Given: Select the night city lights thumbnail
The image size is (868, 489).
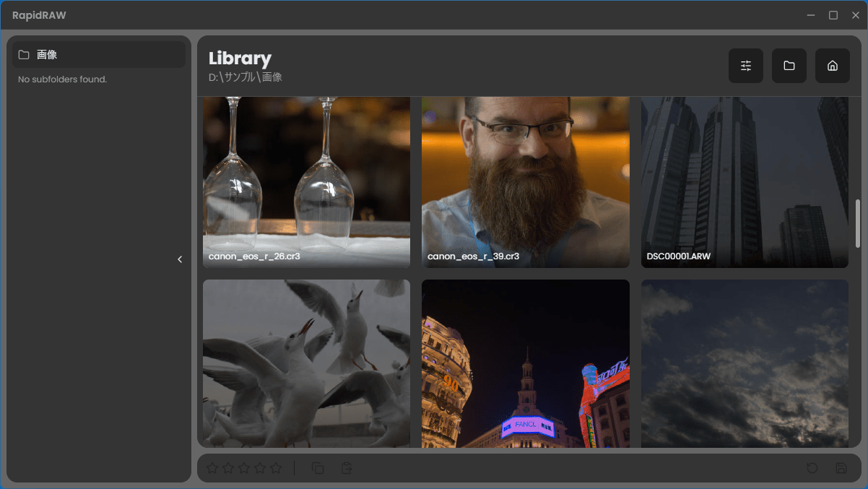Looking at the screenshot, I should pyautogui.click(x=526, y=363).
